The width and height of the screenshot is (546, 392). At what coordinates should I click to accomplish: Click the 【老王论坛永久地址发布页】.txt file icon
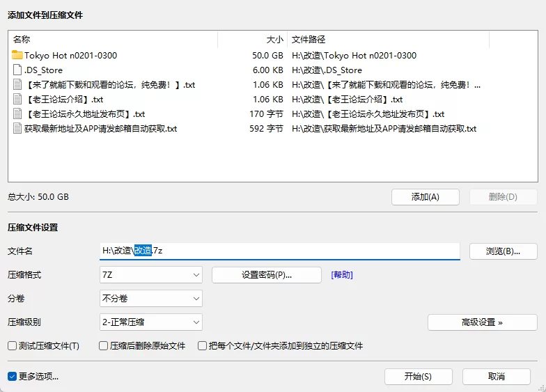tap(17, 114)
